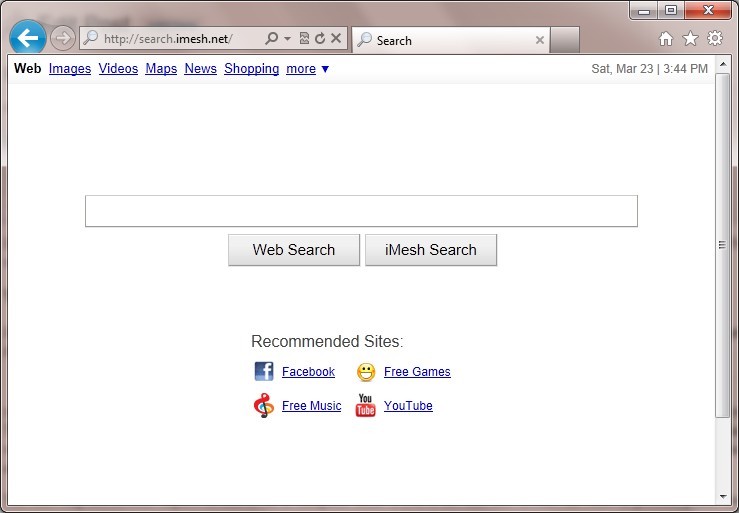Click inside the main search input box
Viewport: 739px width, 513px height.
[361, 211]
